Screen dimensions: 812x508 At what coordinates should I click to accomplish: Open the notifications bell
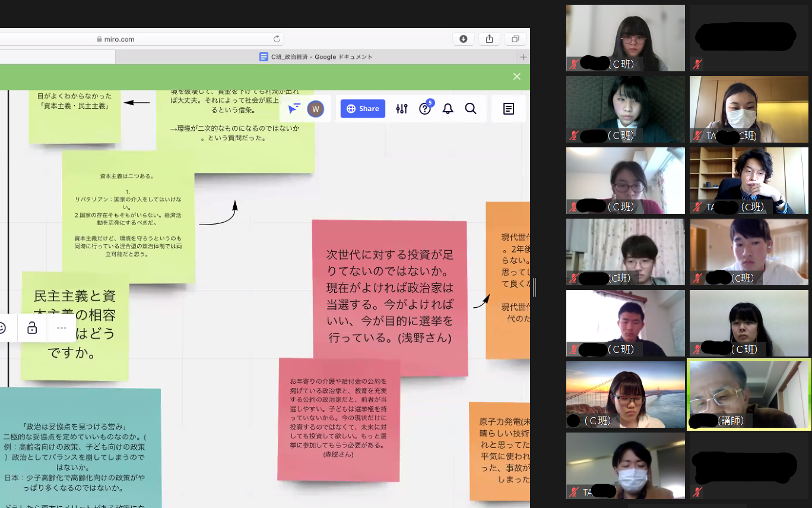coord(448,109)
